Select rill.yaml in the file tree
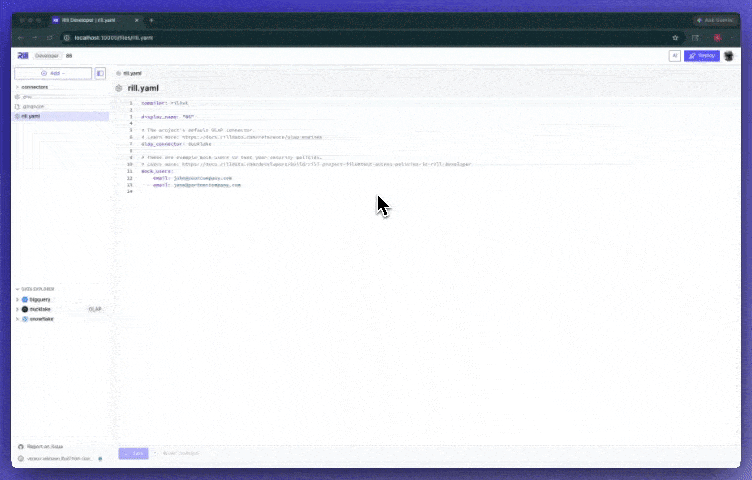 (x=61, y=116)
